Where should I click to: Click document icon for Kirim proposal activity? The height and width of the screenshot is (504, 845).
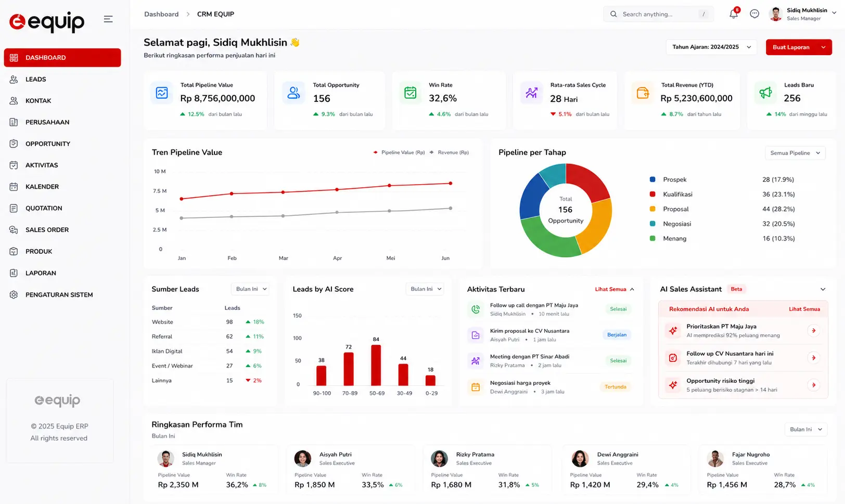(x=476, y=335)
